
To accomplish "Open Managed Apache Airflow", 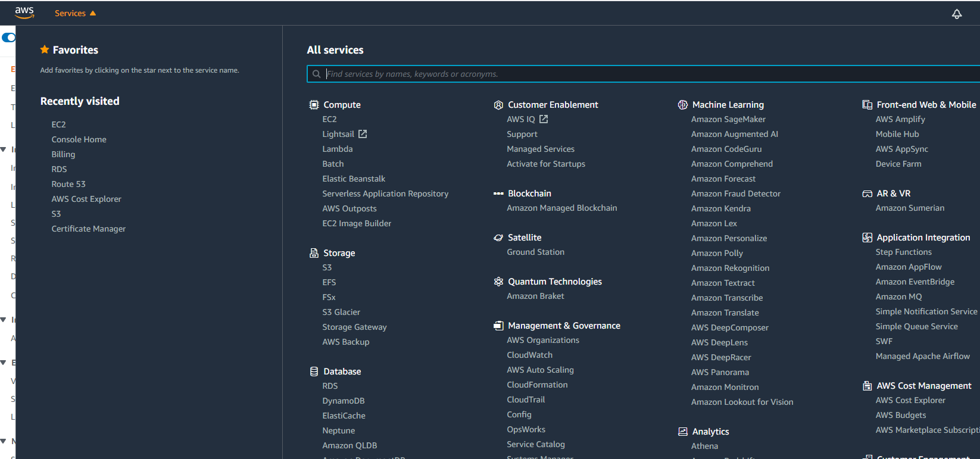I will pyautogui.click(x=922, y=356).
